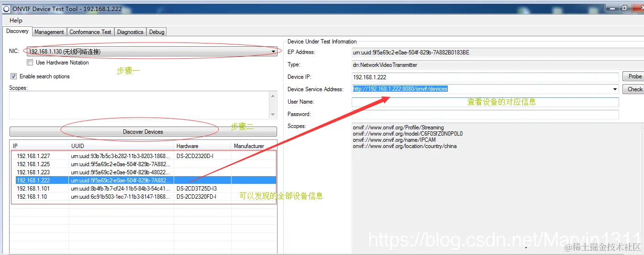This screenshot has height=255, width=644.
Task: Click the Check button
Action: (634, 89)
